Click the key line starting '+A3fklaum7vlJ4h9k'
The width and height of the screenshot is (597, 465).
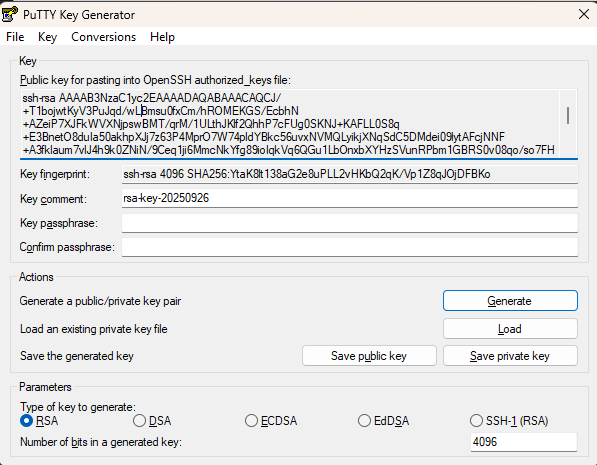288,150
